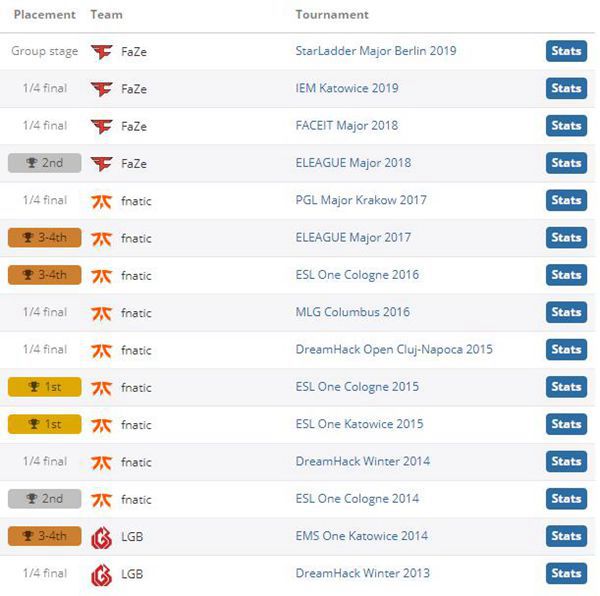600x596 pixels.
Task: Follow the ESL One Cologne 2014 link
Action: pos(357,499)
